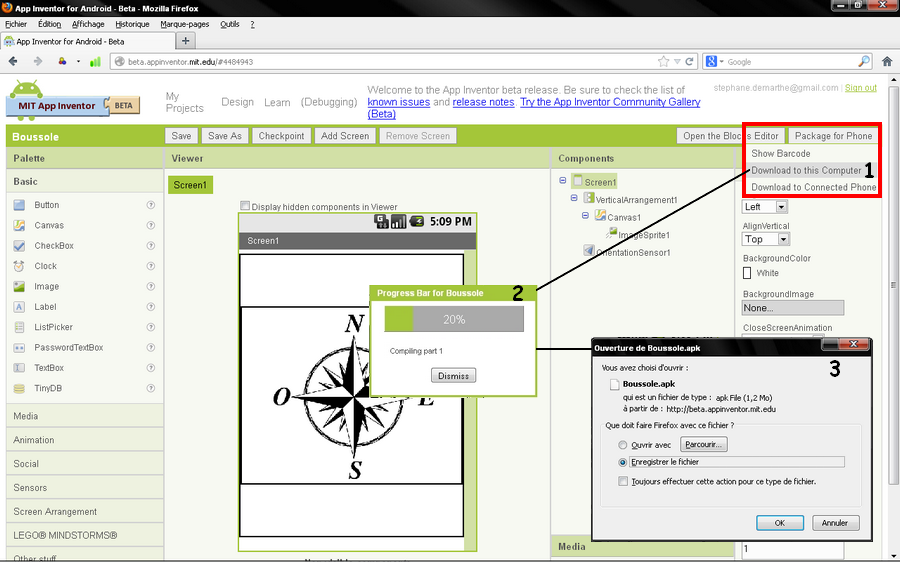900x562 pixels.
Task: Bookmark page with star icon
Action: (x=664, y=61)
